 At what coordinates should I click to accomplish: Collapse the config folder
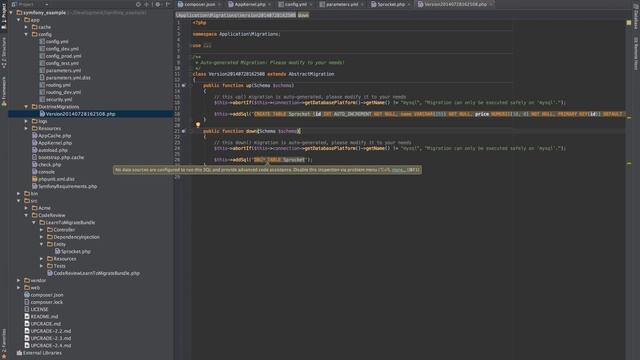pyautogui.click(x=27, y=35)
